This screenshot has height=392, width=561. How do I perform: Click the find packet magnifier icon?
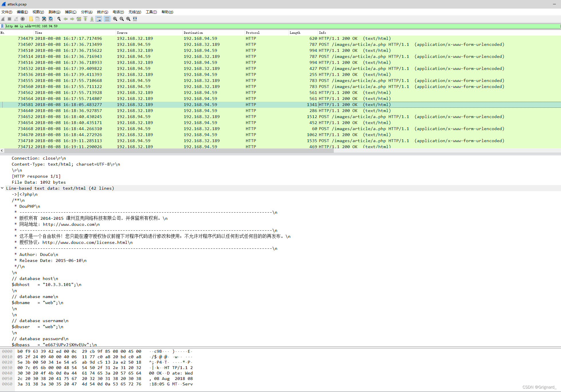click(x=59, y=19)
